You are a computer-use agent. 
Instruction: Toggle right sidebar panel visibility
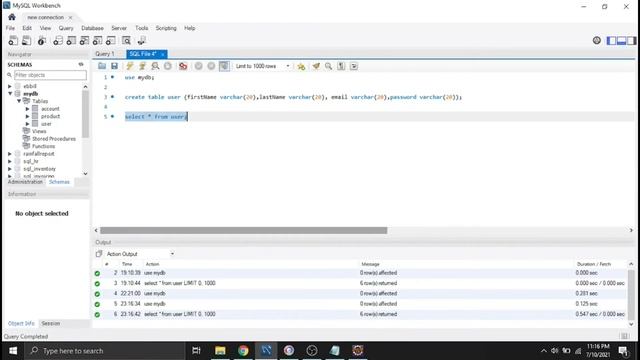[x=631, y=40]
